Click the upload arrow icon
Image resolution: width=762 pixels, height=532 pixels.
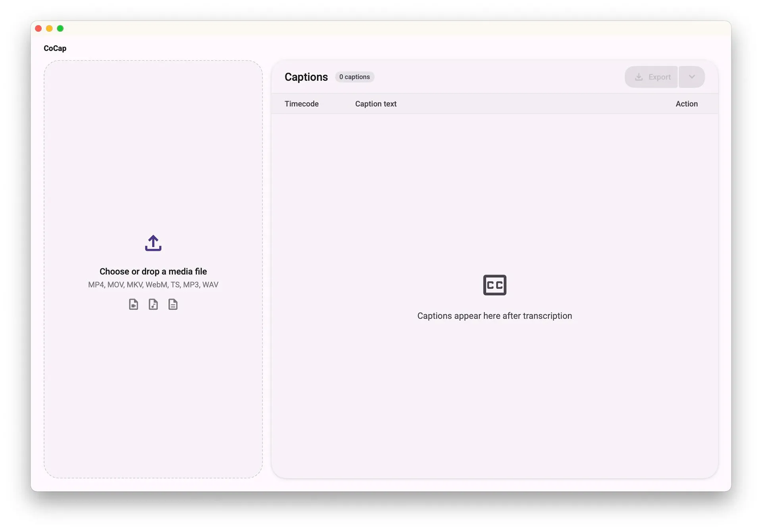[153, 243]
